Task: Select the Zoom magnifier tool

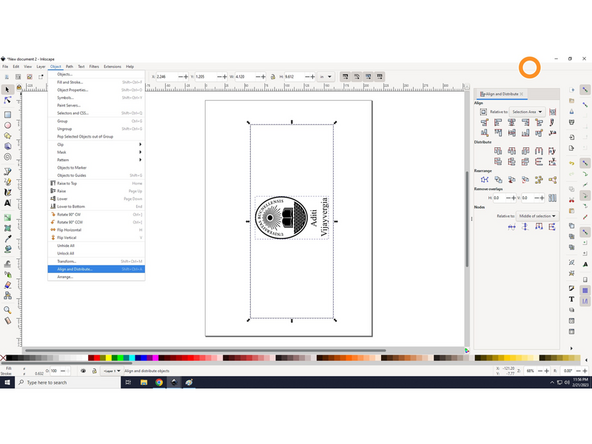Action: (x=7, y=310)
